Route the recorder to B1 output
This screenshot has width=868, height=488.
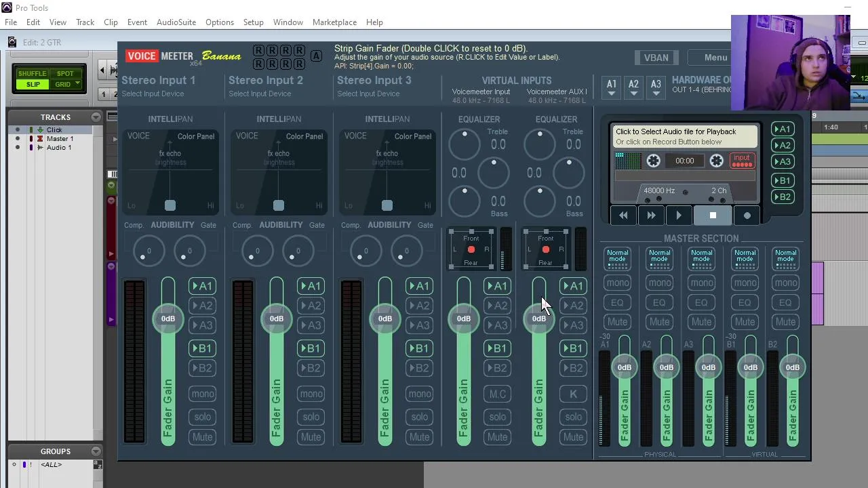[x=783, y=180]
